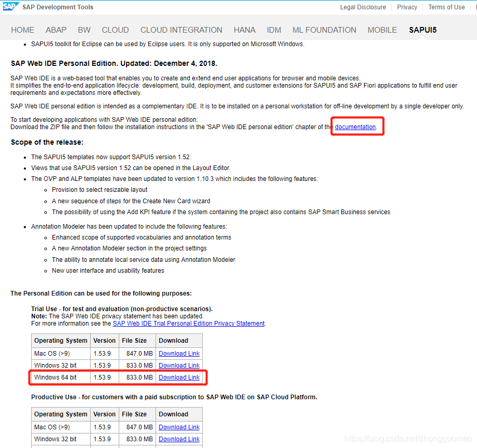Image resolution: width=477 pixels, height=448 pixels.
Task: Click the '833.0 MB' size in Windows 64 bit row
Action: click(137, 377)
